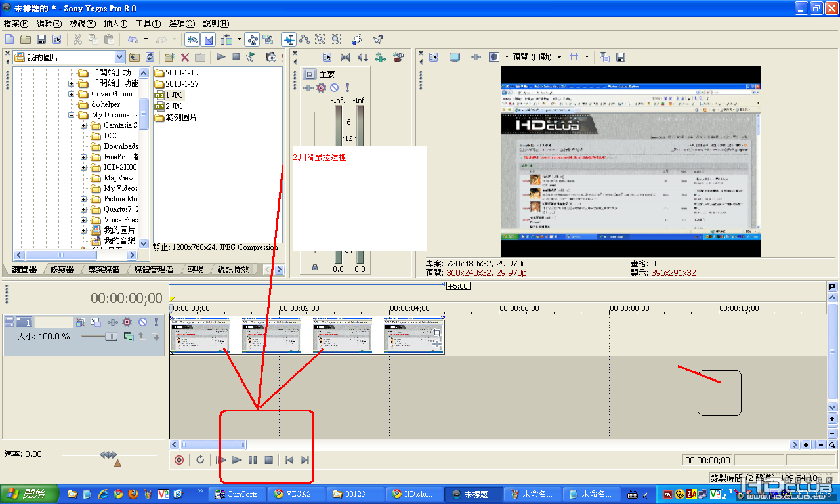
Task: Undo the last action
Action: pyautogui.click(x=133, y=39)
